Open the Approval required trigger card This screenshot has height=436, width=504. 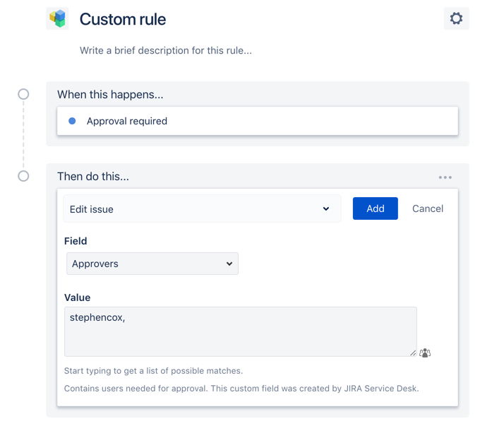(258, 121)
